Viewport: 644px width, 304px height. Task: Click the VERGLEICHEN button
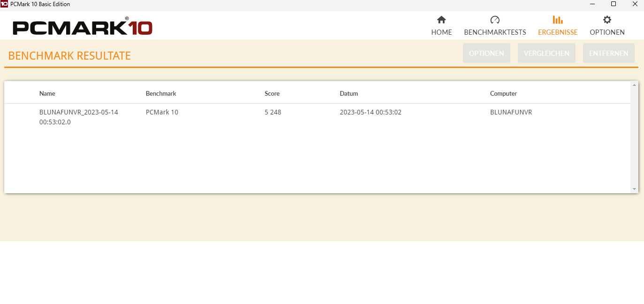pyautogui.click(x=546, y=53)
